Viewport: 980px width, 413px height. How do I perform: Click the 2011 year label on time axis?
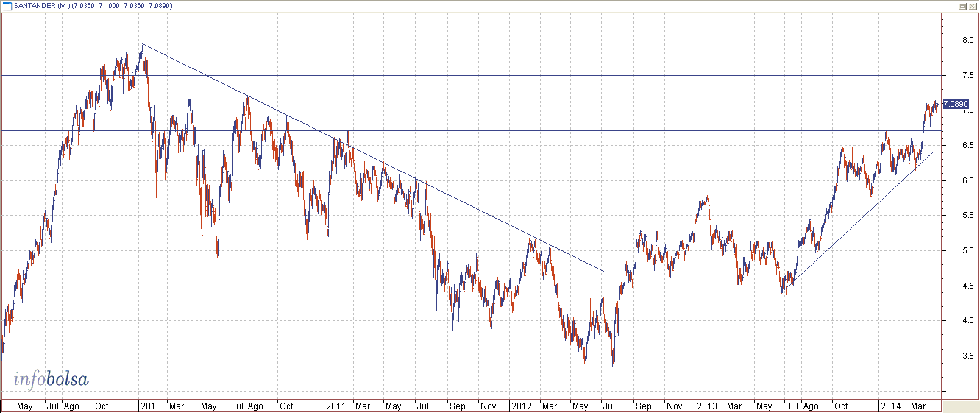tap(336, 406)
